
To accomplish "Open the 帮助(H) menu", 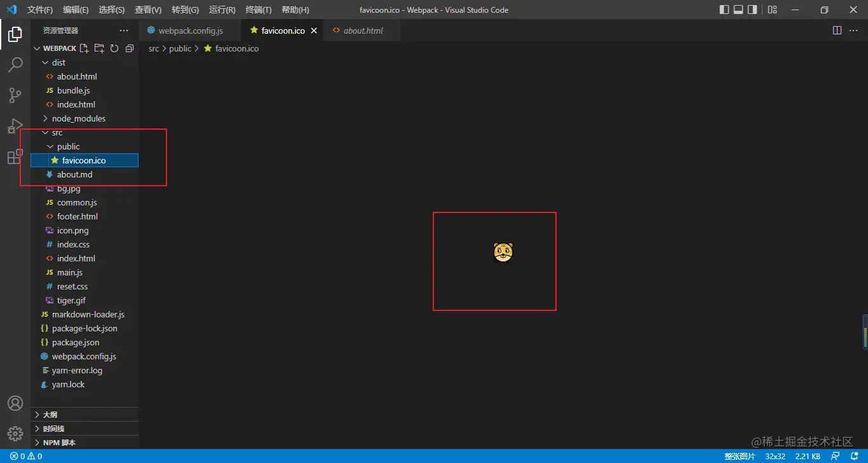I will (295, 10).
